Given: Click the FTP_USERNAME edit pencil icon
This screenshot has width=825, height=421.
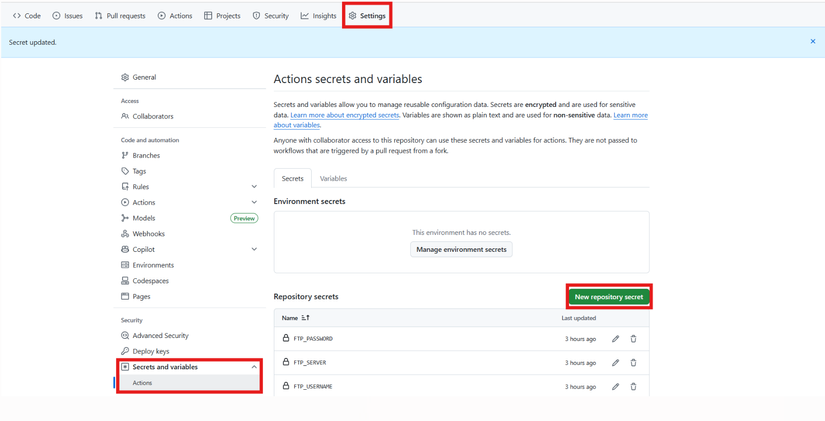Looking at the screenshot, I should pos(616,386).
